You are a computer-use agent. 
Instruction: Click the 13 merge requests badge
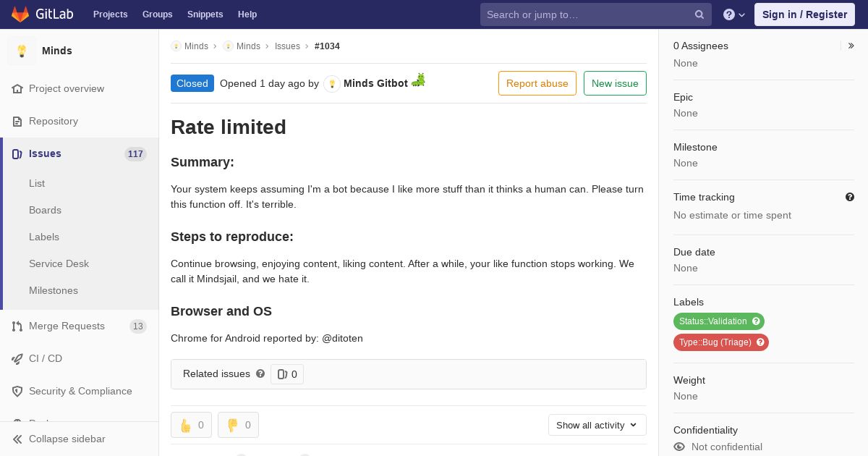point(138,326)
